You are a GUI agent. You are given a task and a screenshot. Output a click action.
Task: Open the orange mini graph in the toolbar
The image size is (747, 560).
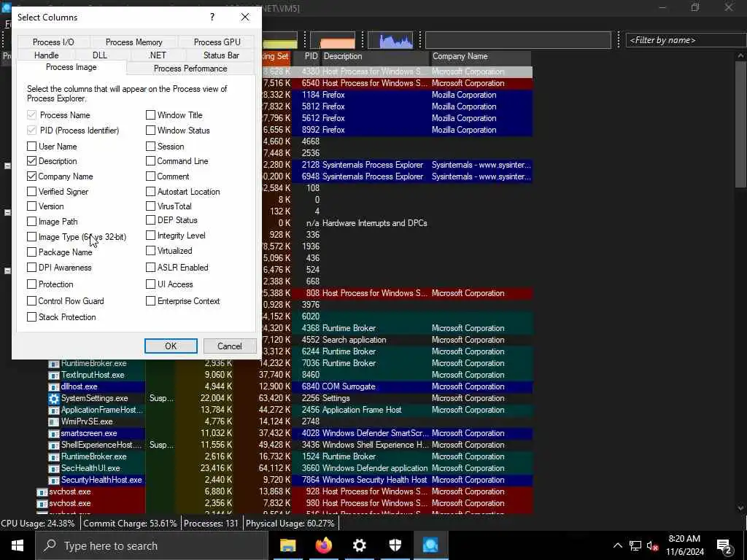(x=333, y=41)
